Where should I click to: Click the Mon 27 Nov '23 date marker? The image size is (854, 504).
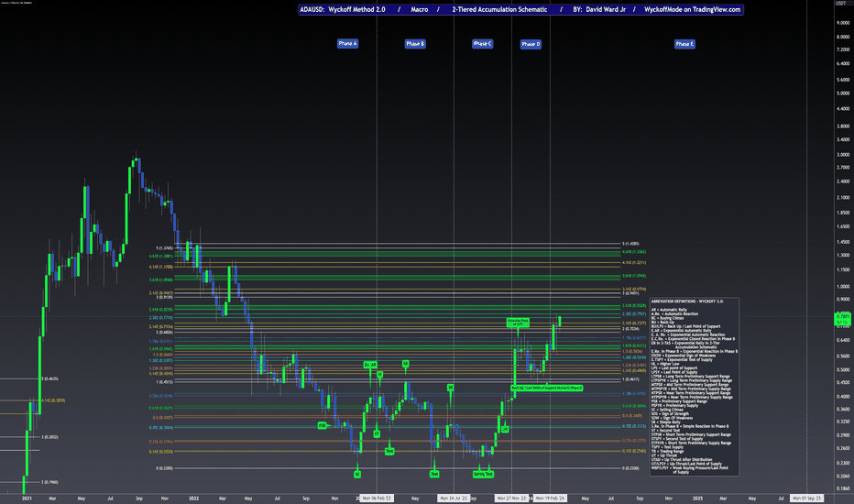click(511, 498)
